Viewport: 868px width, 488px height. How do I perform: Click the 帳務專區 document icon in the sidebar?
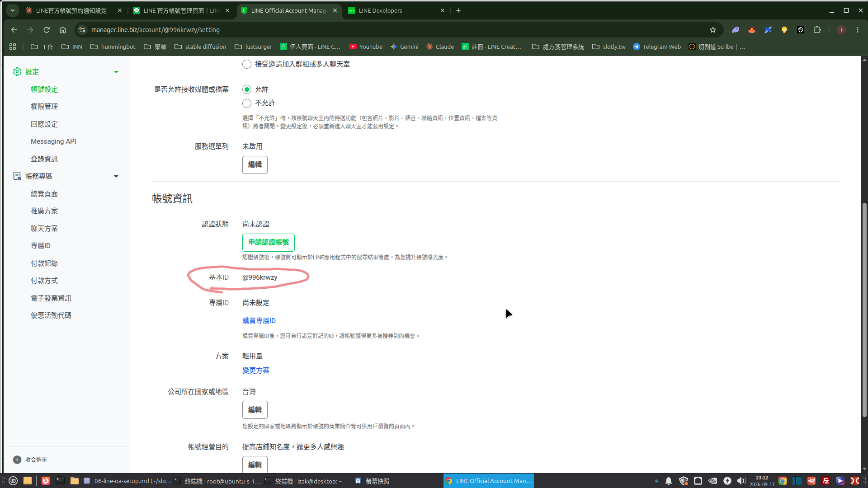click(x=17, y=176)
